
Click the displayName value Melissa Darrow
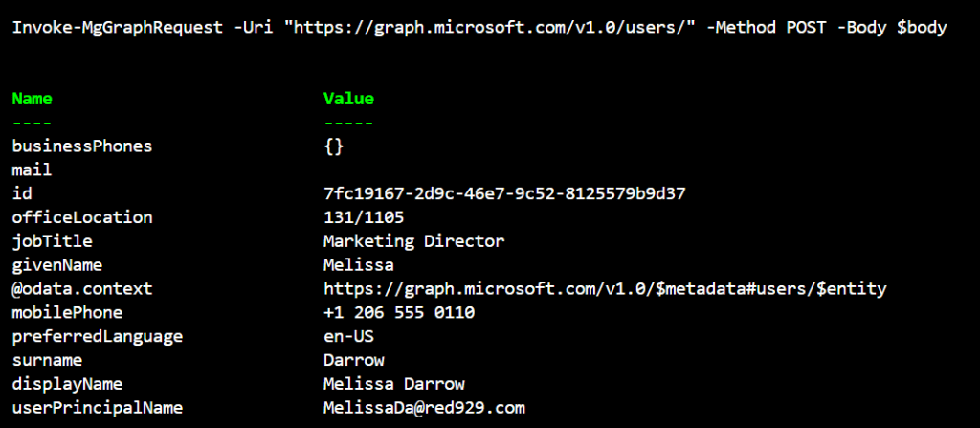[x=393, y=384]
